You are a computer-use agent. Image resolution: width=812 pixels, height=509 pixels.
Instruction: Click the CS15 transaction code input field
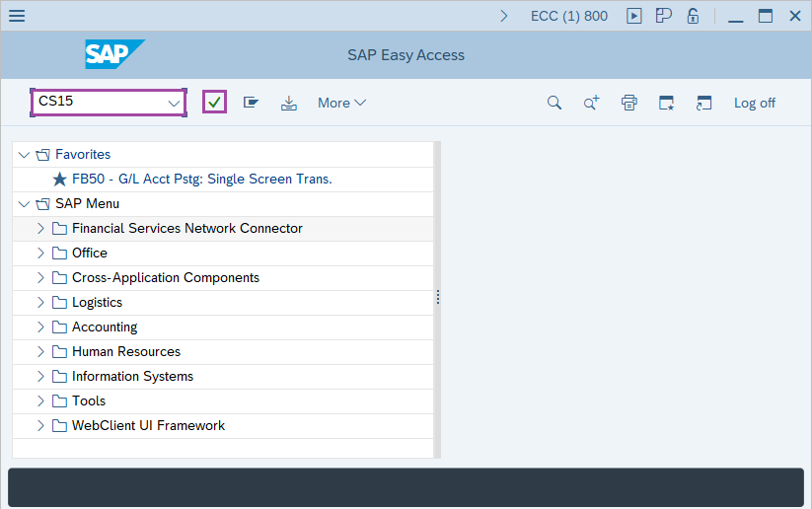[x=97, y=103]
